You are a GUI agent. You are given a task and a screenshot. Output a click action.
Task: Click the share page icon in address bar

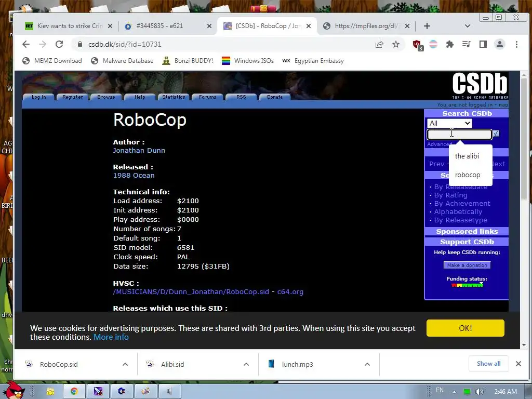(x=379, y=44)
